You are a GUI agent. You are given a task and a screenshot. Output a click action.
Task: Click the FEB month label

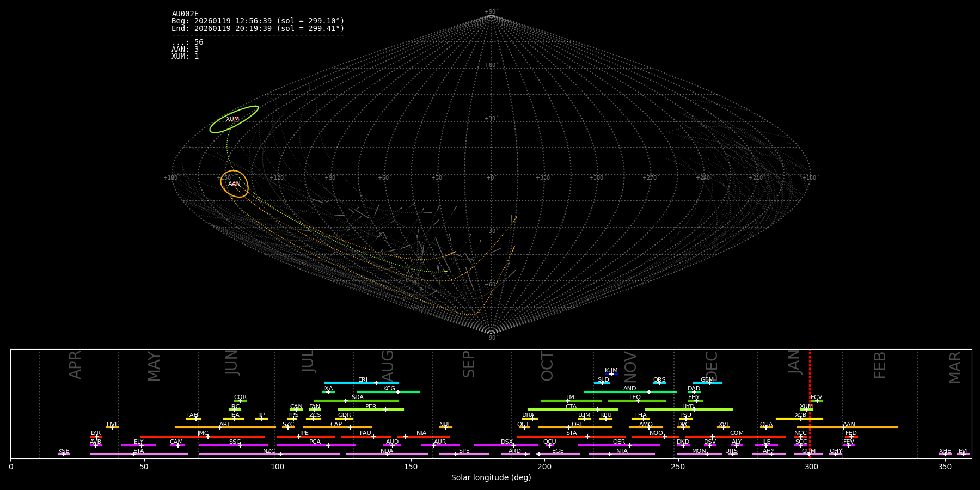pyautogui.click(x=880, y=365)
